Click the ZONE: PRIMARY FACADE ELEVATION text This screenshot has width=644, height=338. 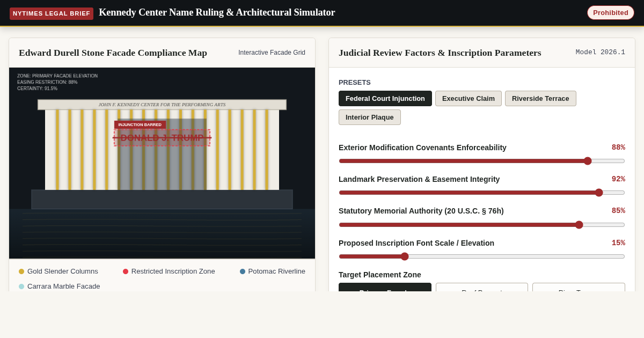coord(57,76)
